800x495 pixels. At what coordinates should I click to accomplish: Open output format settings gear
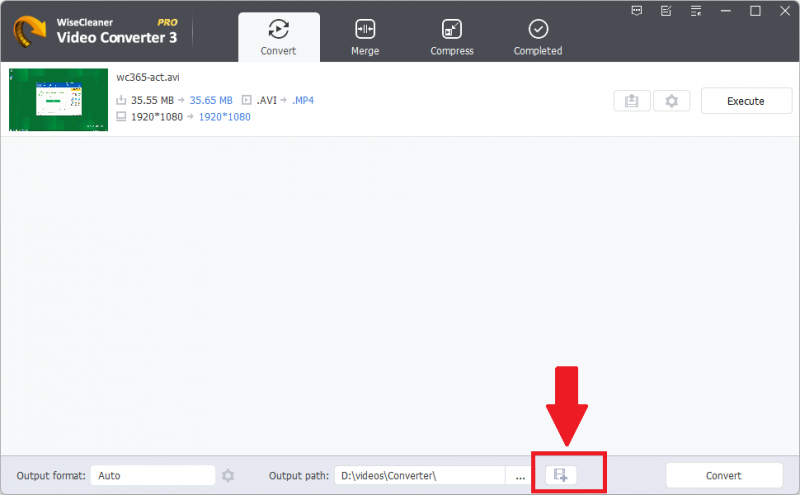(x=228, y=476)
